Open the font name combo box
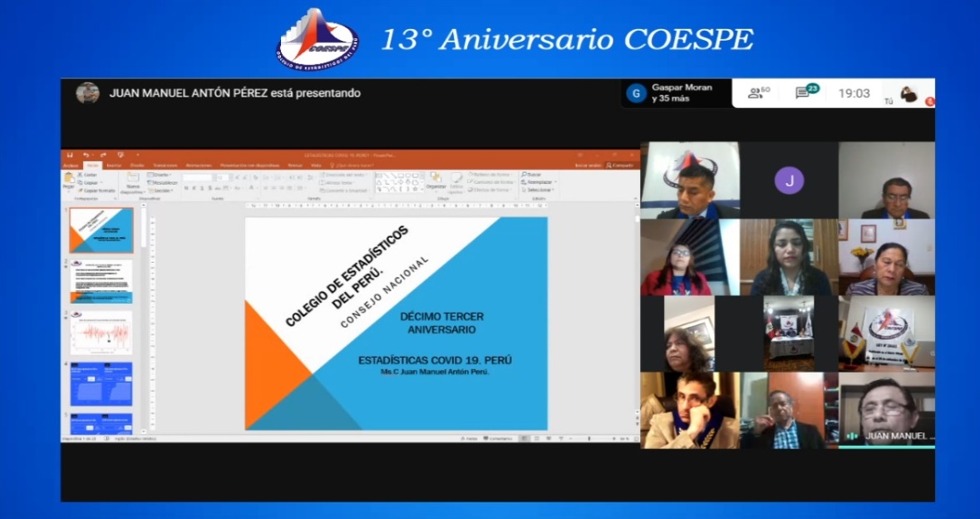 [x=199, y=177]
